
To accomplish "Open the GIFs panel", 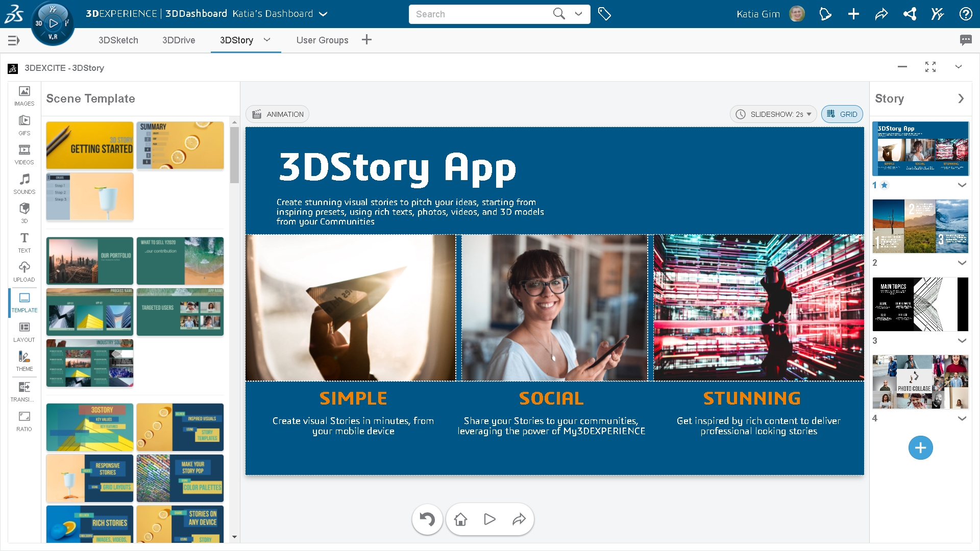I will 24,125.
